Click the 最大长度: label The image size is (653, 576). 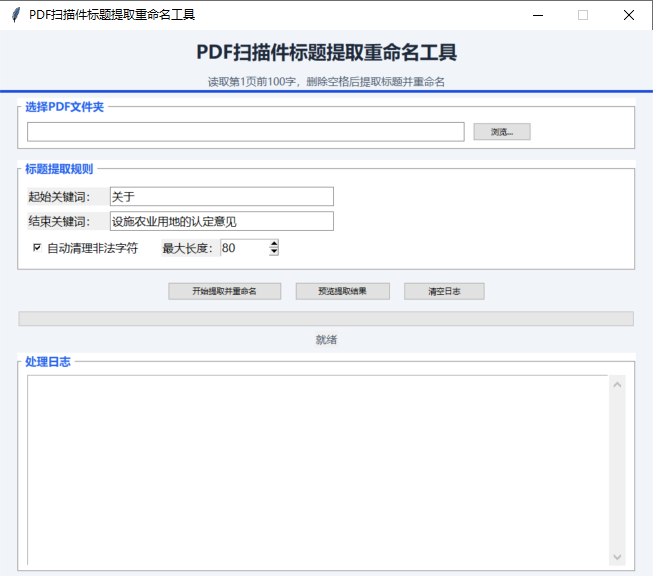pyautogui.click(x=187, y=248)
